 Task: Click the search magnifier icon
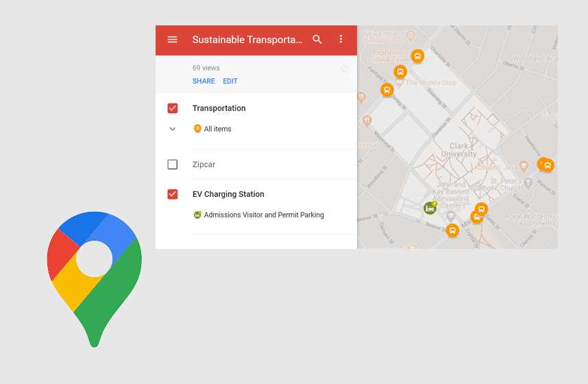[x=317, y=39]
